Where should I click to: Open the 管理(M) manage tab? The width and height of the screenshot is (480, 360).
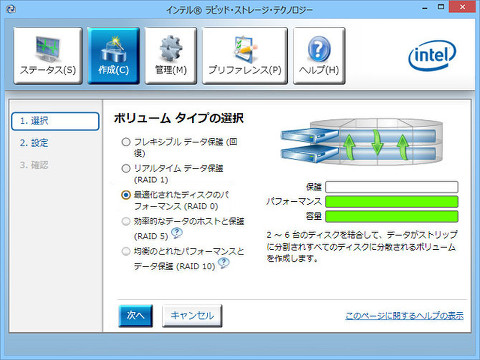pyautogui.click(x=171, y=56)
